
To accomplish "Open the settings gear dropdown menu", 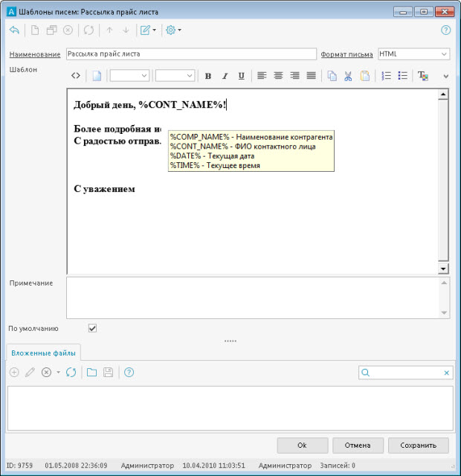I will 173,30.
